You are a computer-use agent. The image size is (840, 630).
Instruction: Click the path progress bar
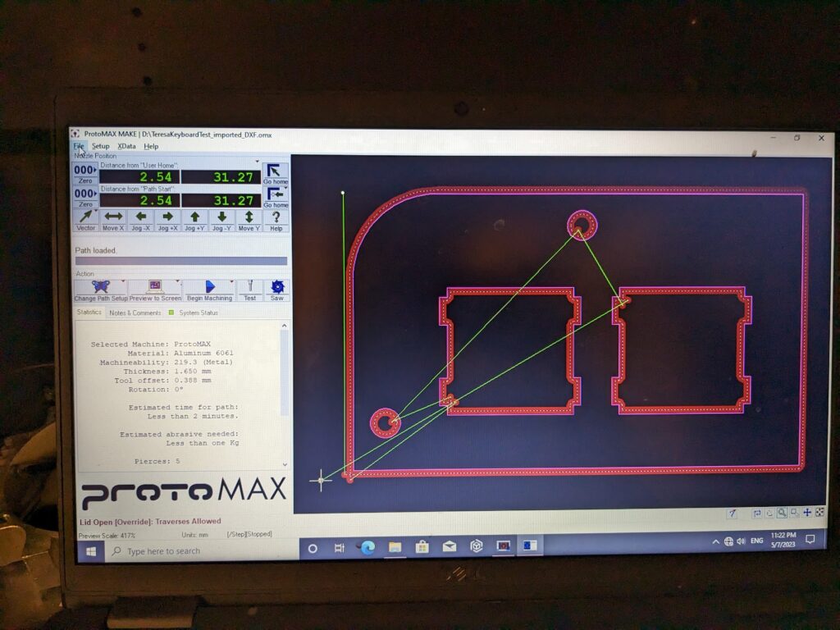point(181,261)
